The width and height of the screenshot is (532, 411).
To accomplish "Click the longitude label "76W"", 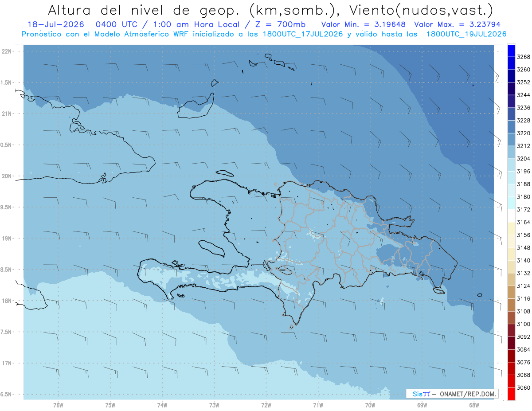I will click(x=58, y=405).
